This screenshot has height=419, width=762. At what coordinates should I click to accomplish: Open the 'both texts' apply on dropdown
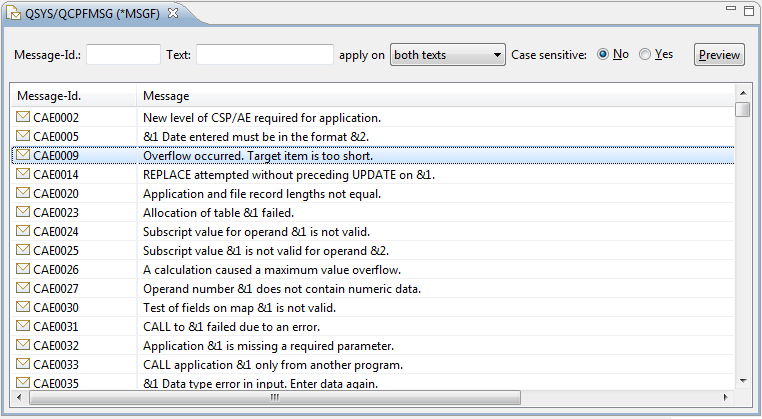point(448,55)
